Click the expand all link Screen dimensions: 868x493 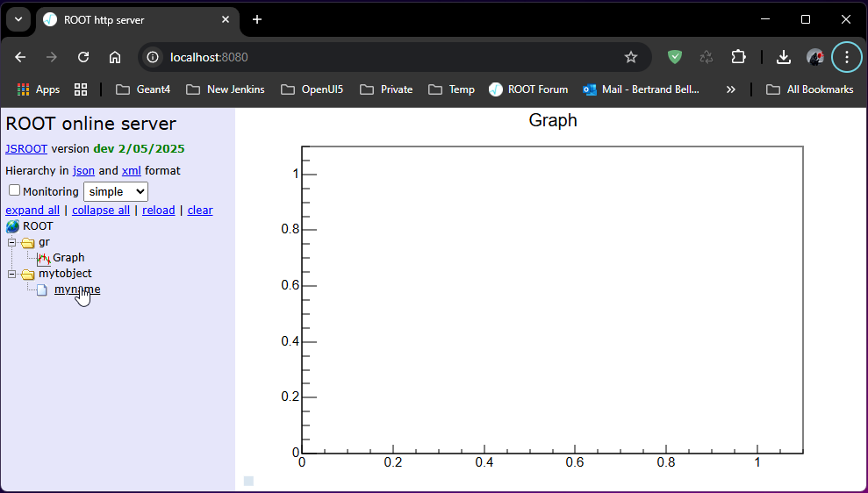(32, 211)
